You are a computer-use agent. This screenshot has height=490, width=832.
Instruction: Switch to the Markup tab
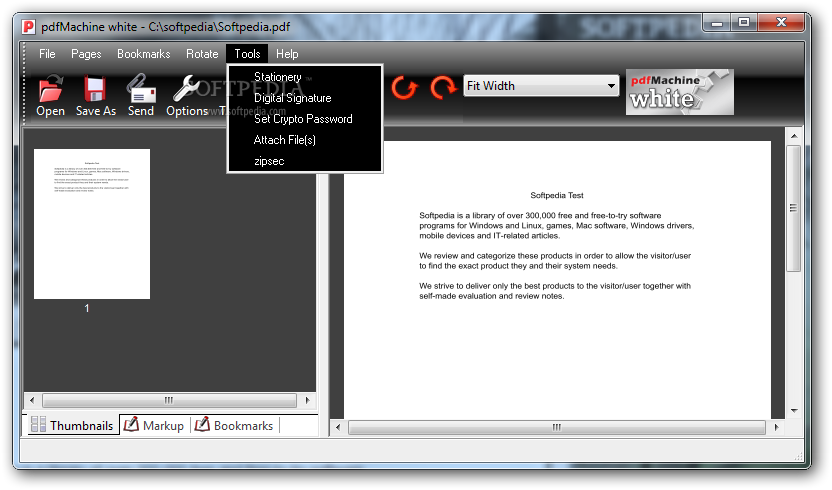(x=154, y=425)
